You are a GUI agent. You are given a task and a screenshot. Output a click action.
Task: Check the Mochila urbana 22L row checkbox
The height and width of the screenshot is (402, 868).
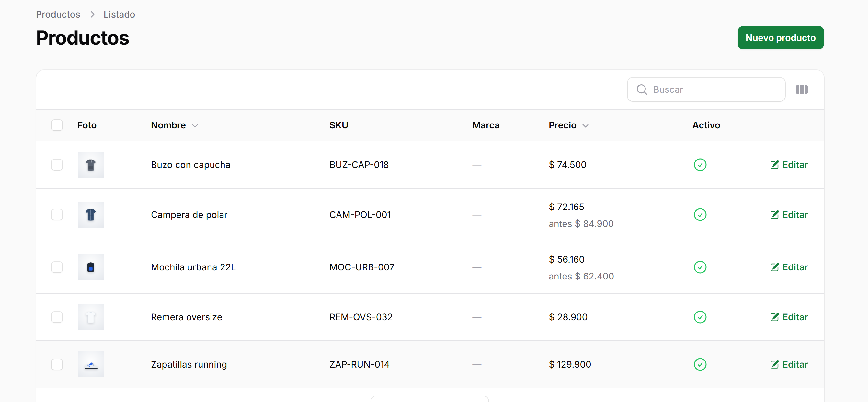57,267
